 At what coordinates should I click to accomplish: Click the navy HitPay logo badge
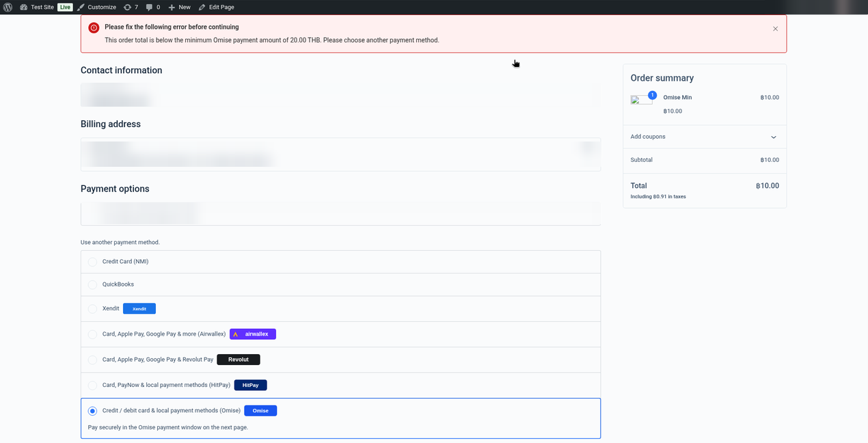pyautogui.click(x=250, y=386)
